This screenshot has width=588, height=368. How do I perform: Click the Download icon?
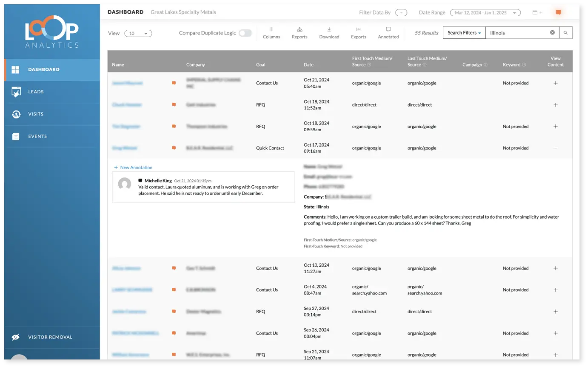tap(329, 30)
